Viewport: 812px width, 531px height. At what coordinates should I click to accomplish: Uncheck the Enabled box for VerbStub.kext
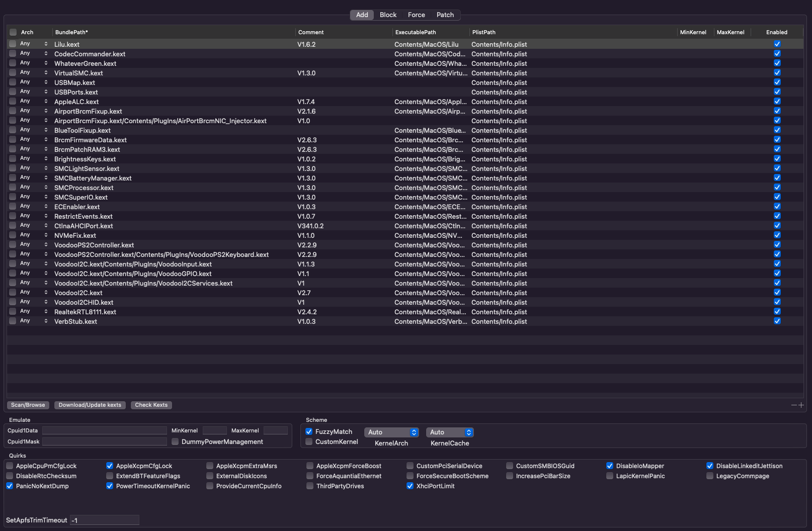pyautogui.click(x=777, y=321)
